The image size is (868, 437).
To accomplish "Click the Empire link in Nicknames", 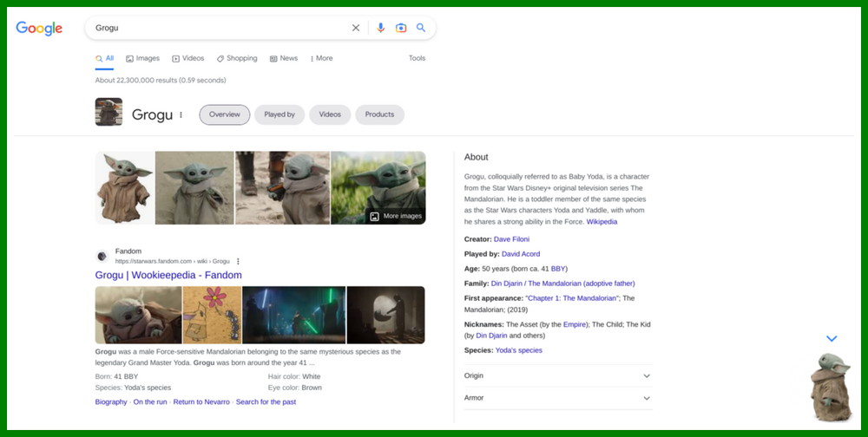I will tap(575, 324).
